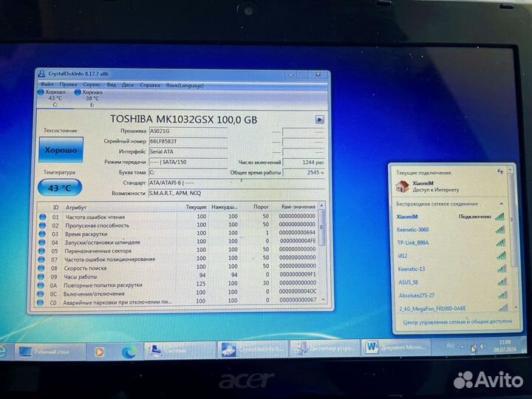This screenshot has width=532, height=399.
Task: Select the Absolute275-27 wireless network
Action: pos(453,296)
